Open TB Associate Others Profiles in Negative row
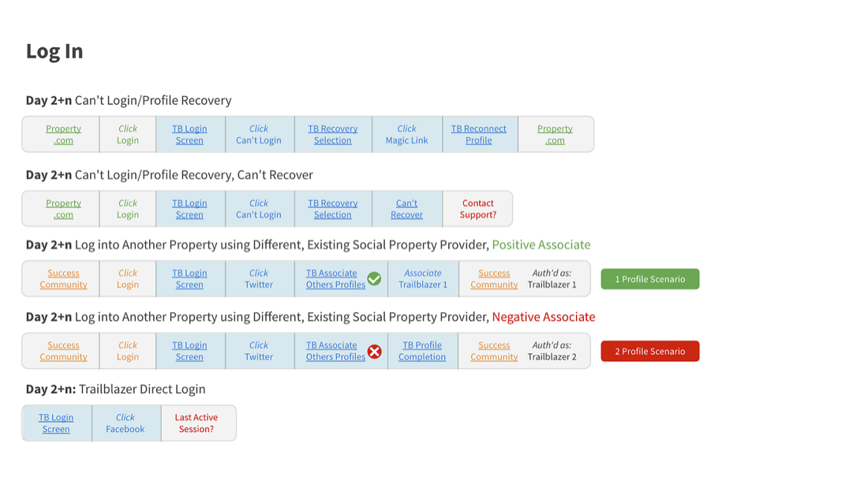This screenshot has height=488, width=868. (x=335, y=352)
